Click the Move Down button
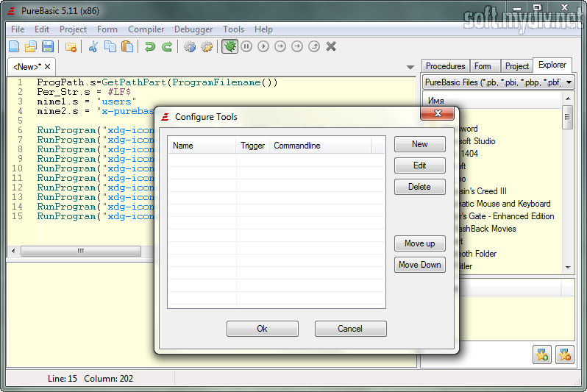This screenshot has width=587, height=392. click(x=420, y=265)
